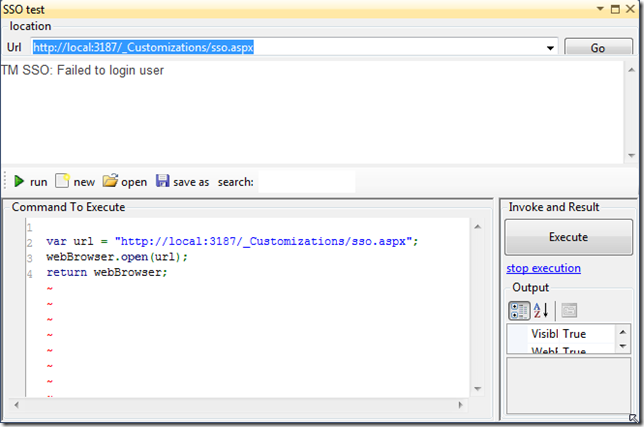This screenshot has width=644, height=427.
Task: Click the Output grid scroll down arrow
Action: pos(623,346)
